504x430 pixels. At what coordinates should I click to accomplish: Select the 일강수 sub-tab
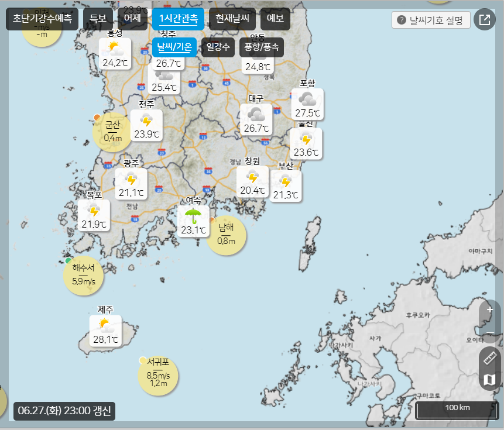218,47
